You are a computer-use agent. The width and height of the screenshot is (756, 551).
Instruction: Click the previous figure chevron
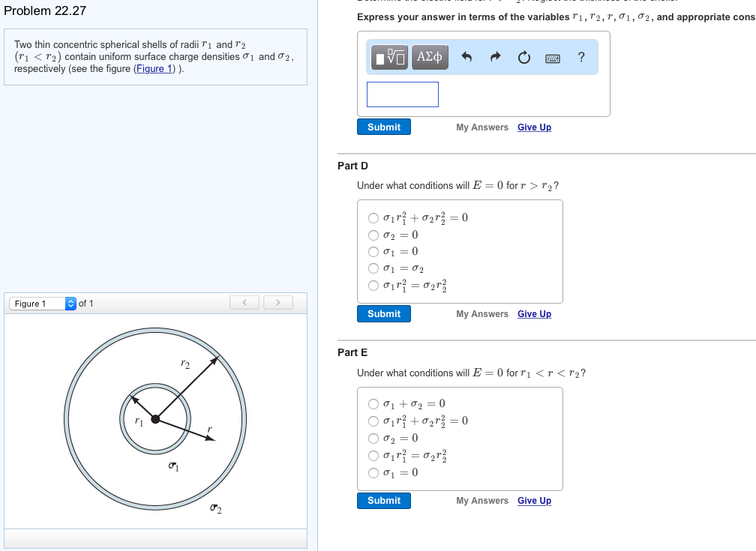[244, 302]
